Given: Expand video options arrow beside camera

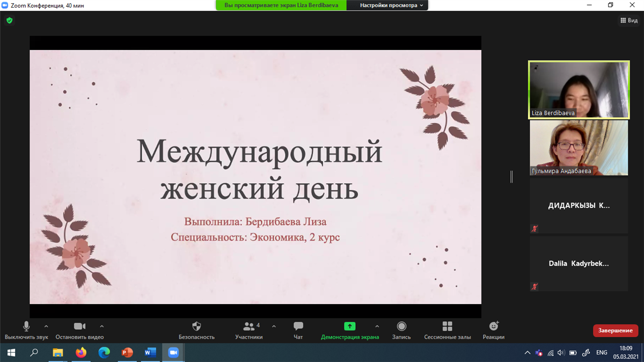Looking at the screenshot, I should [x=102, y=326].
